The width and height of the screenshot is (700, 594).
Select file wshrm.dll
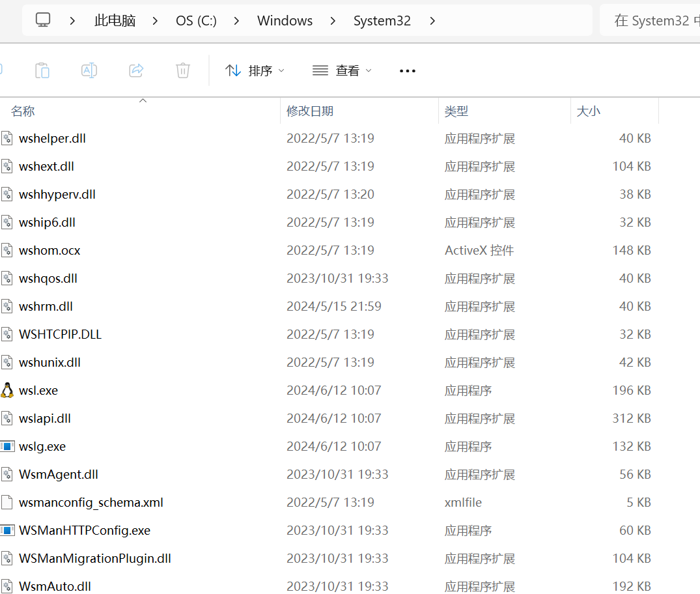46,306
